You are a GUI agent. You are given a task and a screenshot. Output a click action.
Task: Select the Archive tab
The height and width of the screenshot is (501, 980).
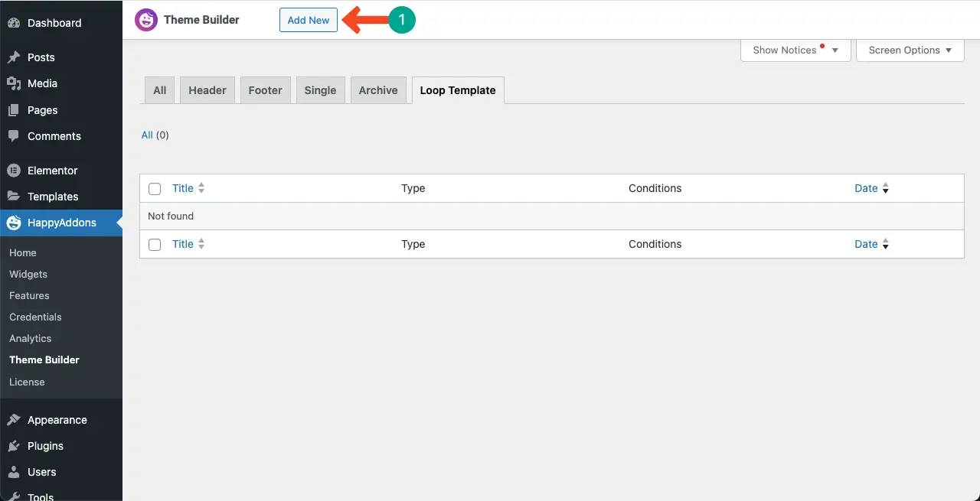click(378, 90)
